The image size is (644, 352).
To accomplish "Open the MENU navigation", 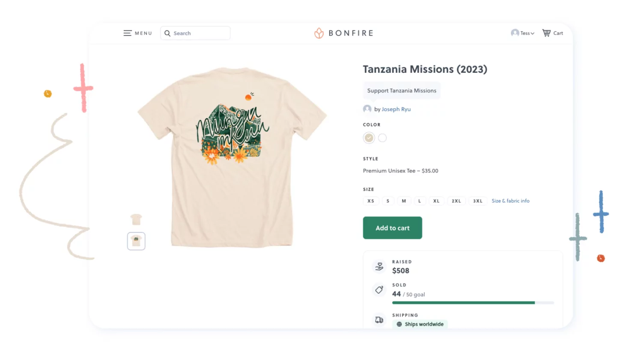I will point(143,33).
